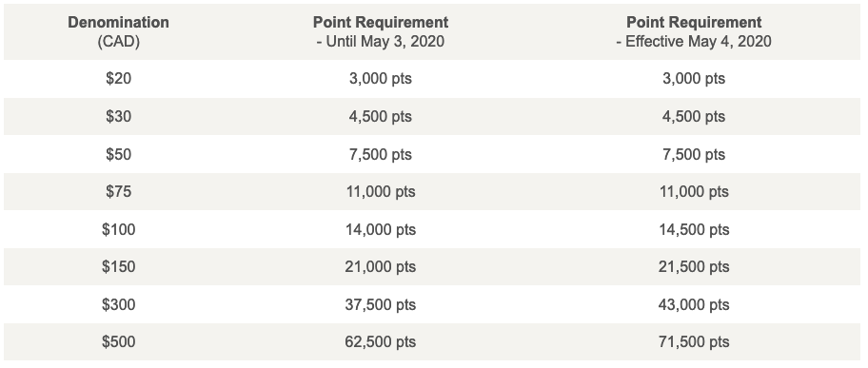
Task: Click the 14,000 pts value
Action: coord(381,229)
